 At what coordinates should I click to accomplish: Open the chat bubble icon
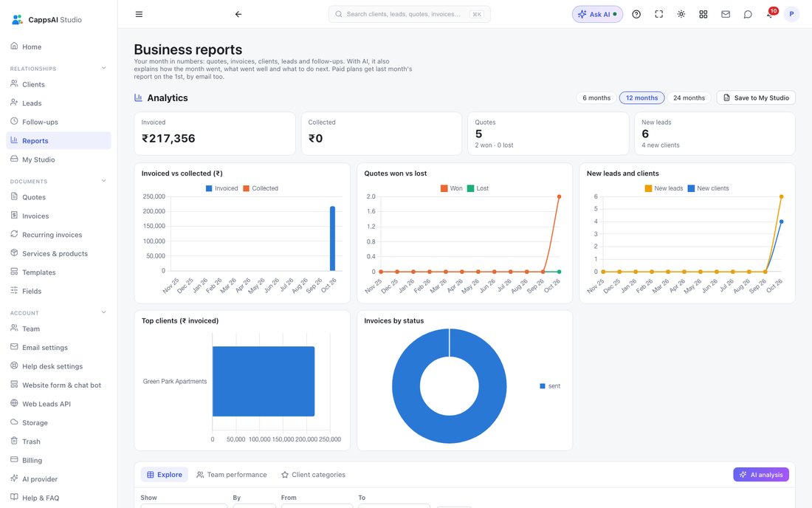[x=748, y=15]
